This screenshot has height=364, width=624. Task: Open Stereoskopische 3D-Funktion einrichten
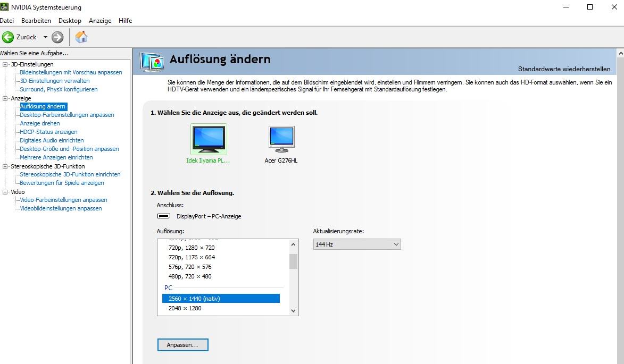pyautogui.click(x=70, y=174)
